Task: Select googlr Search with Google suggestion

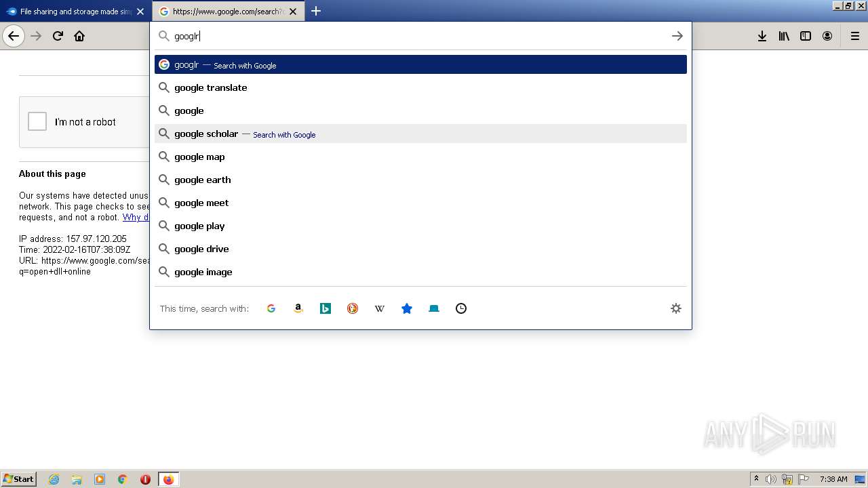Action: click(x=420, y=64)
